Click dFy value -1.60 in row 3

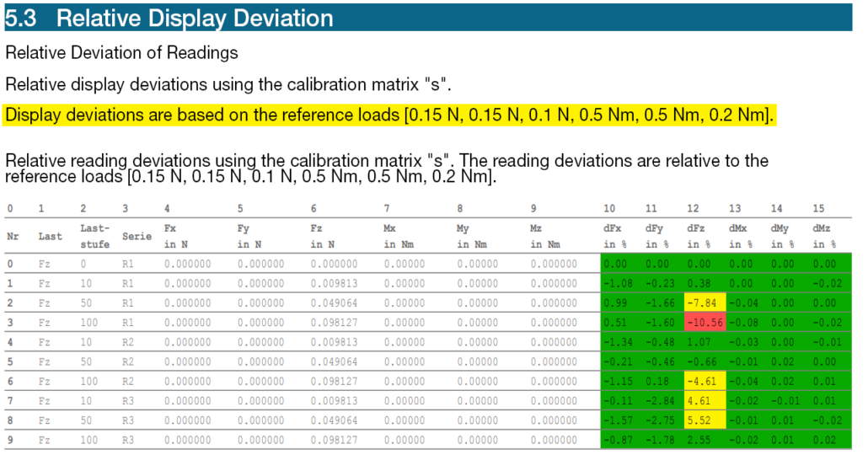[660, 323]
